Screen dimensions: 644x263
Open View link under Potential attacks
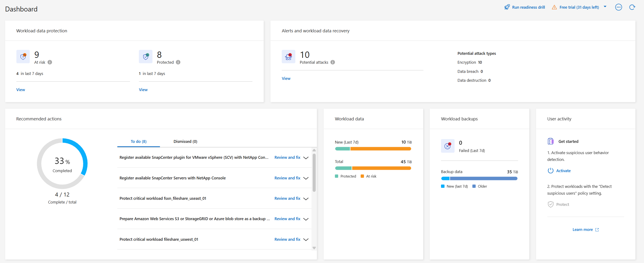pyautogui.click(x=286, y=78)
